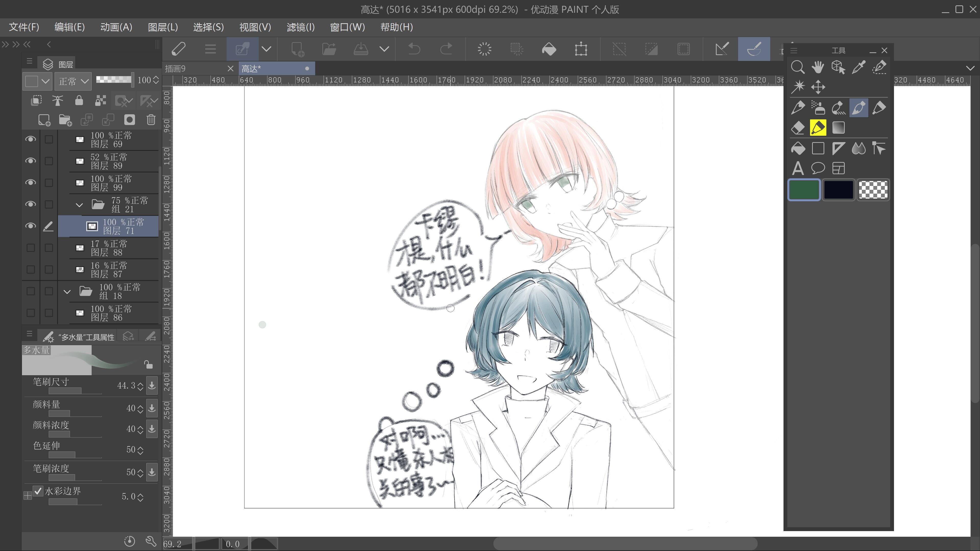Select the Text tool
The height and width of the screenshot is (551, 980).
[x=797, y=168]
